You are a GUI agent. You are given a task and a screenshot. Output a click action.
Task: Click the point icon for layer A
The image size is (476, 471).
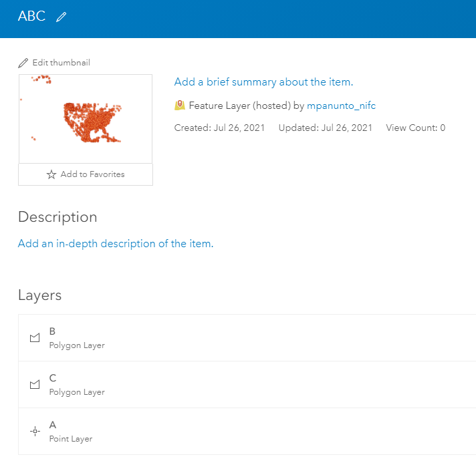pos(35,432)
